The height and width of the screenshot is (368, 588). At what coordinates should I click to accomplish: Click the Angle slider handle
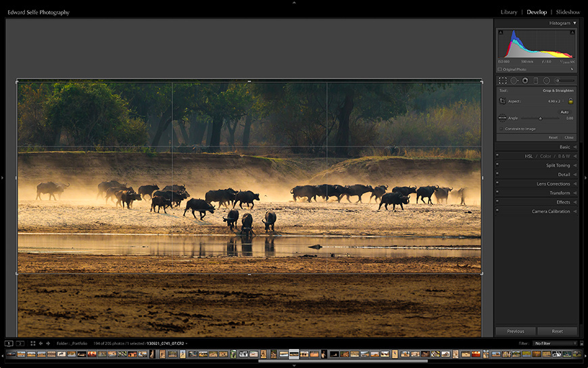coord(541,118)
